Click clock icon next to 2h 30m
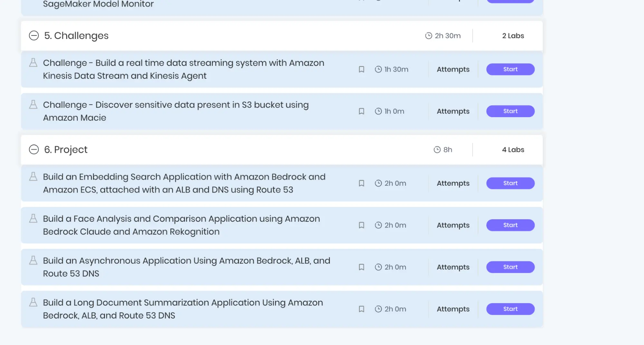 click(428, 36)
